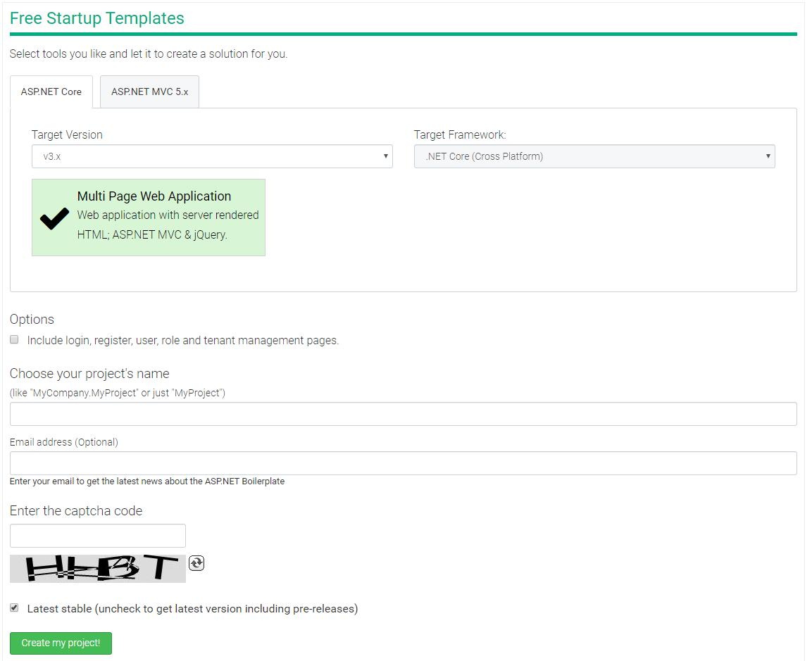Image resolution: width=812 pixels, height=661 pixels.
Task: Focus the captcha code input field
Action: [98, 536]
